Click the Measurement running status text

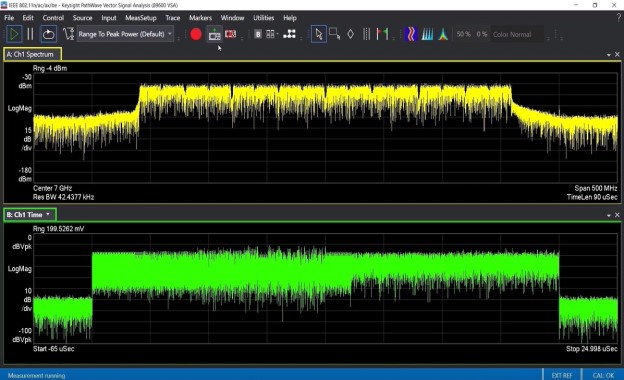click(x=36, y=375)
